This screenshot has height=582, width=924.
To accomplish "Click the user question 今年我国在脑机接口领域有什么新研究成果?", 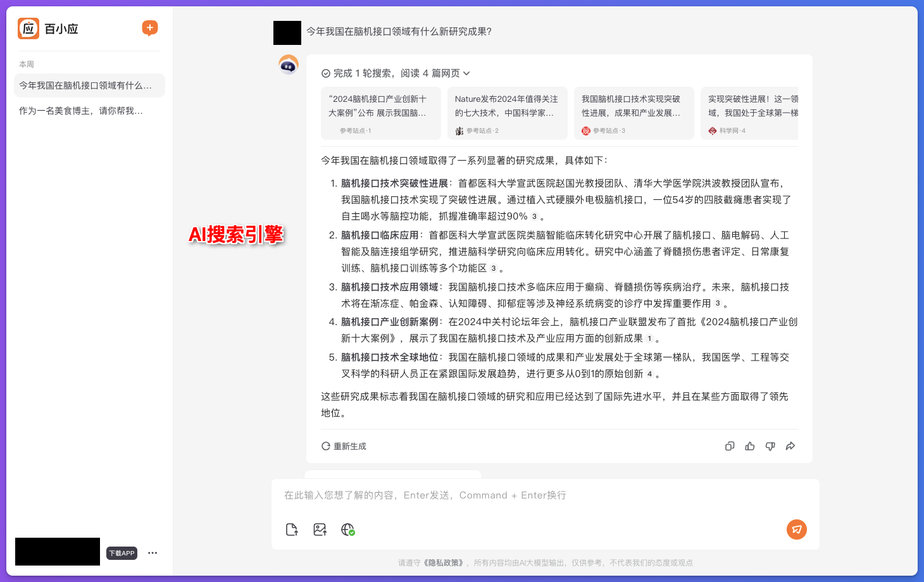I will pyautogui.click(x=399, y=32).
